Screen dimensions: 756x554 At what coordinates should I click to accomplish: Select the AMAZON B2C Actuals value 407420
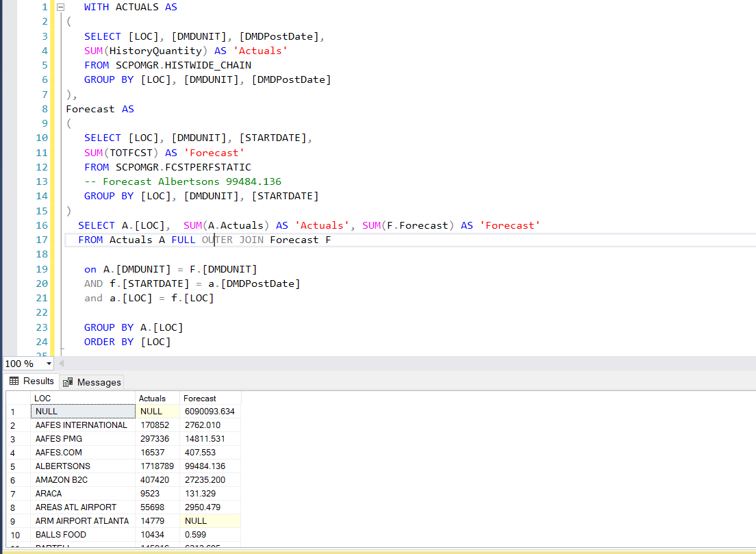click(157, 480)
